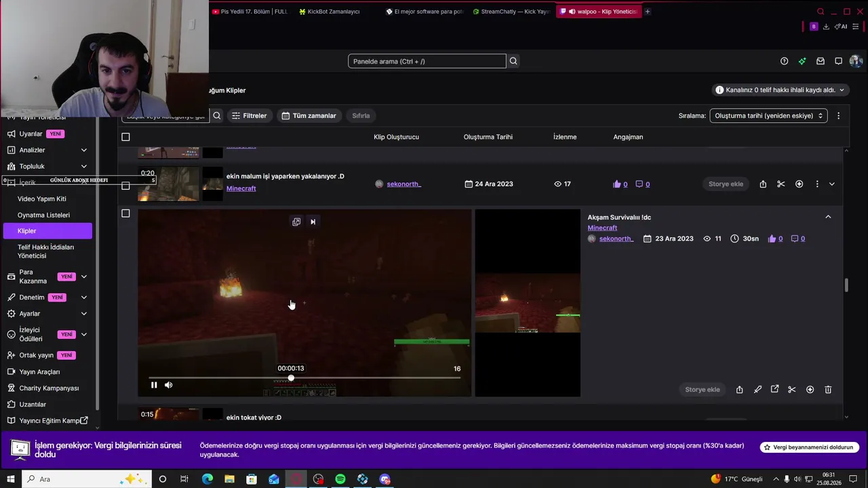Screen dimensions: 868x488
Task: Open Oynatma Listeleri
Action: tap(43, 215)
